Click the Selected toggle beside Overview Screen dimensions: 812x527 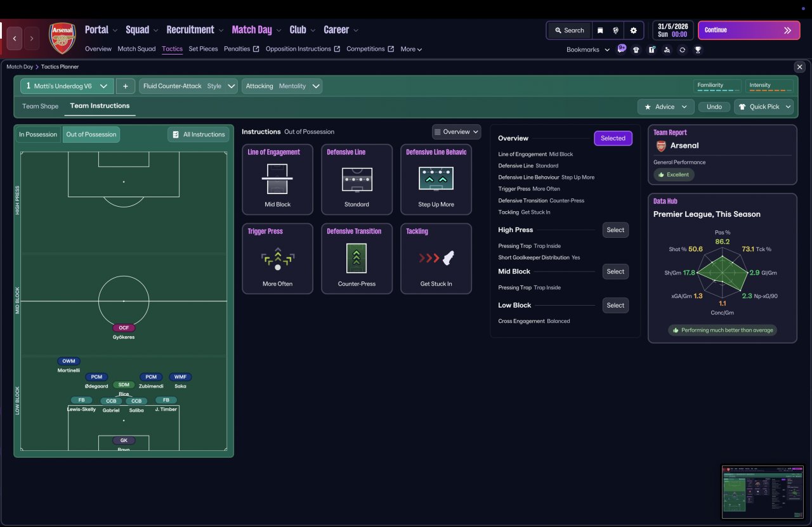pos(613,138)
